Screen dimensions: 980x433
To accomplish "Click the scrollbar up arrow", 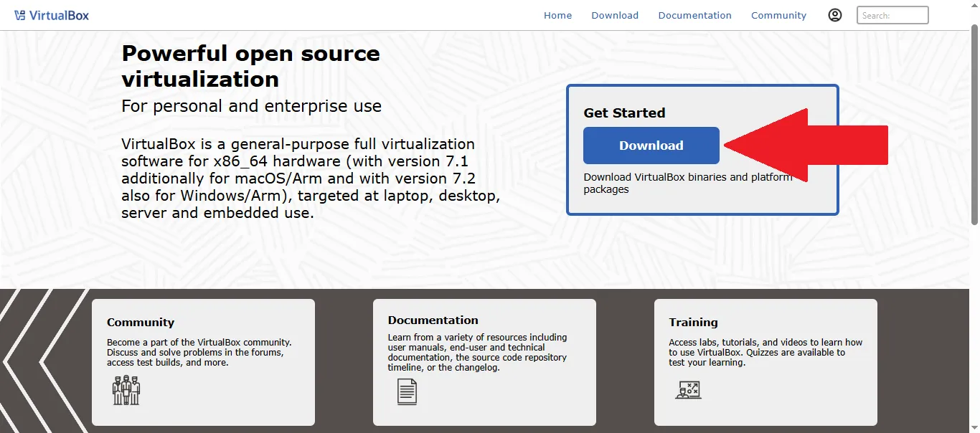I will (974, 5).
